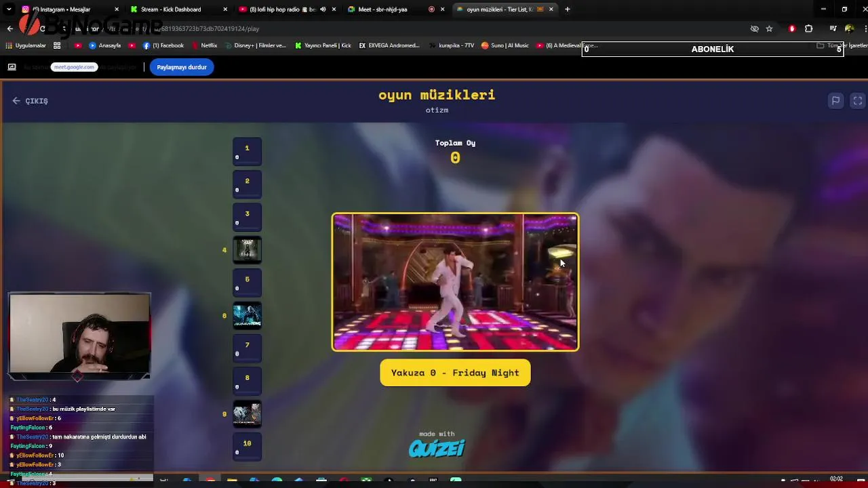Open the Extensions puzzle icon
The height and width of the screenshot is (488, 868).
pyautogui.click(x=808, y=28)
